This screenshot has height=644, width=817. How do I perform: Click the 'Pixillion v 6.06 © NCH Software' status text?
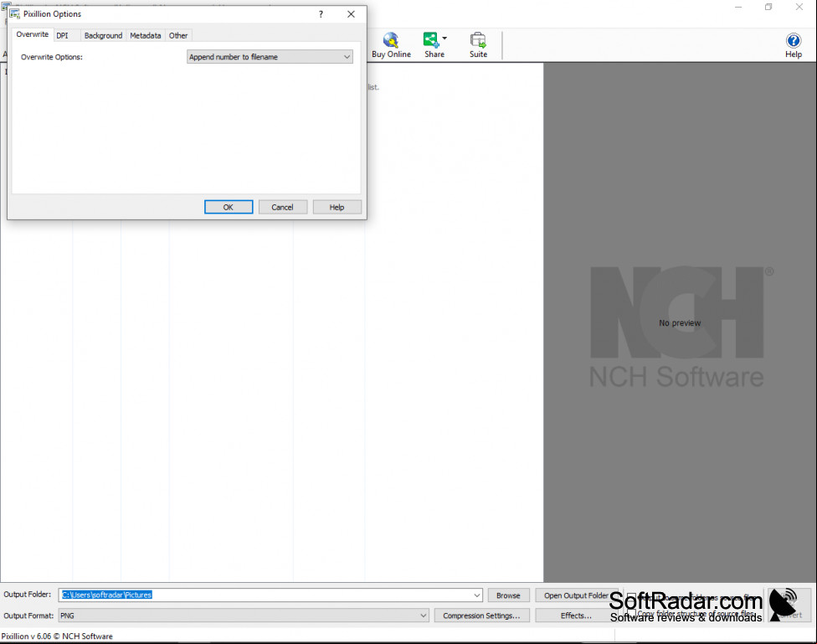click(57, 636)
